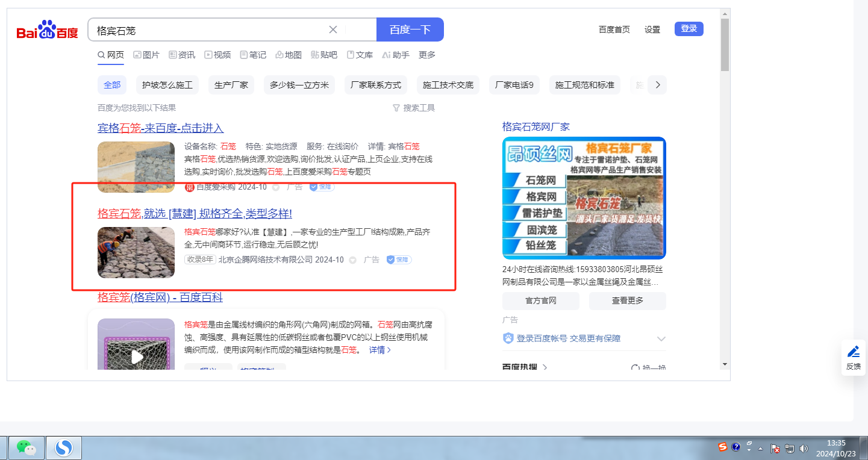Click the 北京企腾网络技术有限公司 source name
The width and height of the screenshot is (868, 460).
pos(266,260)
